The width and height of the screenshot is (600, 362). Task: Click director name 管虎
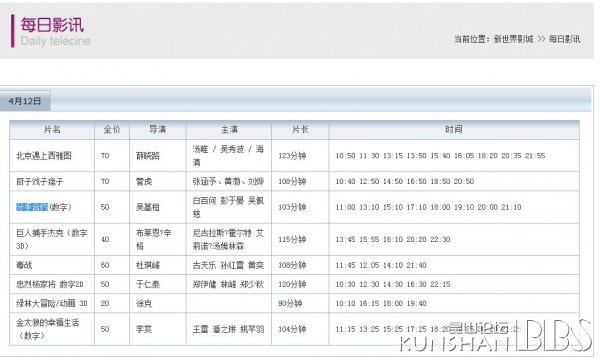144,181
